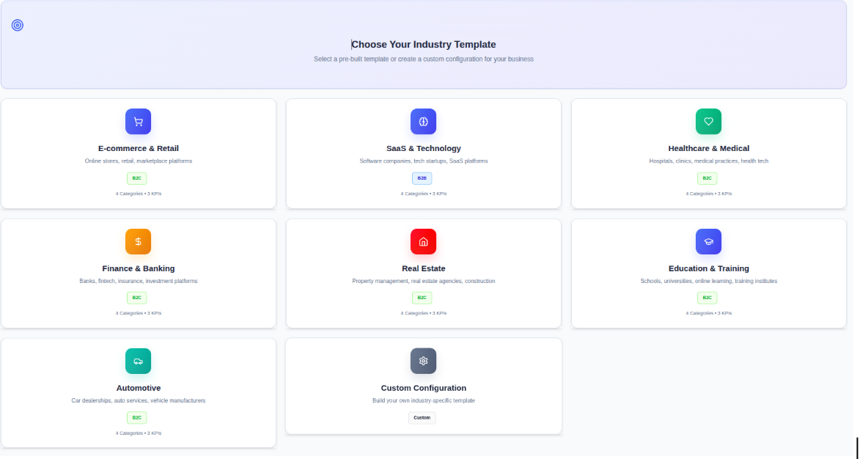Click the B2C badge on Healthcare card
868x459 pixels.
coord(707,178)
